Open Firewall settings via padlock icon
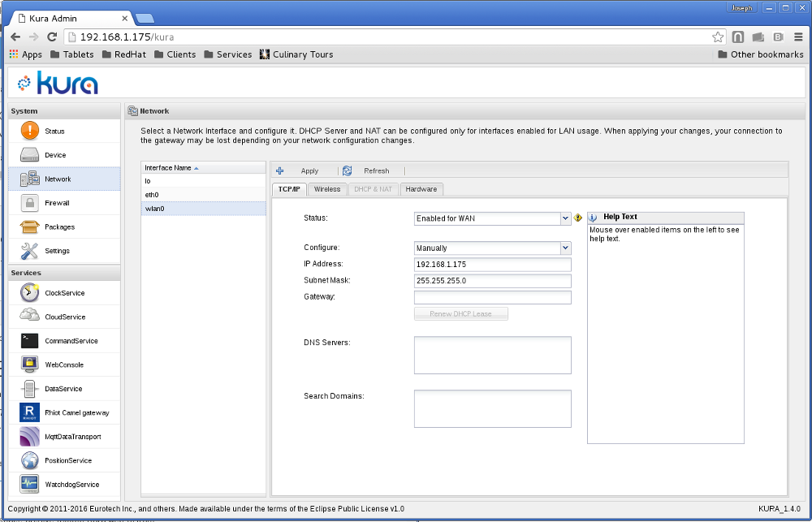812x522 pixels. click(x=30, y=203)
